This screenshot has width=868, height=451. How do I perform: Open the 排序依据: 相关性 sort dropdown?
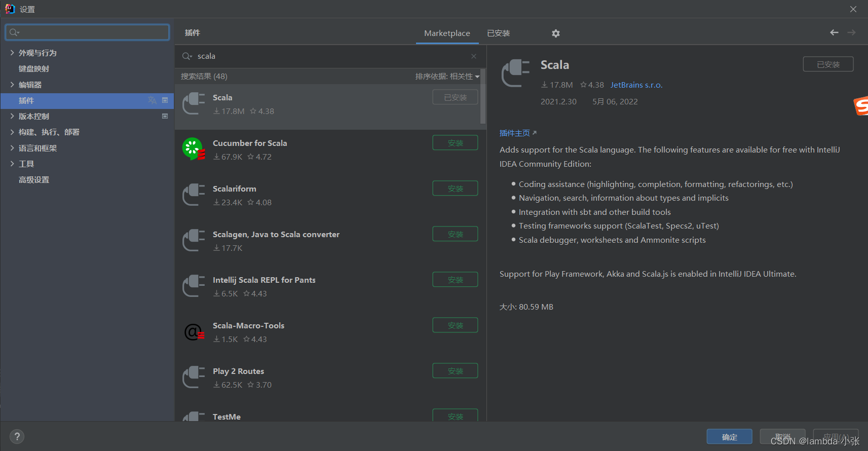tap(447, 77)
